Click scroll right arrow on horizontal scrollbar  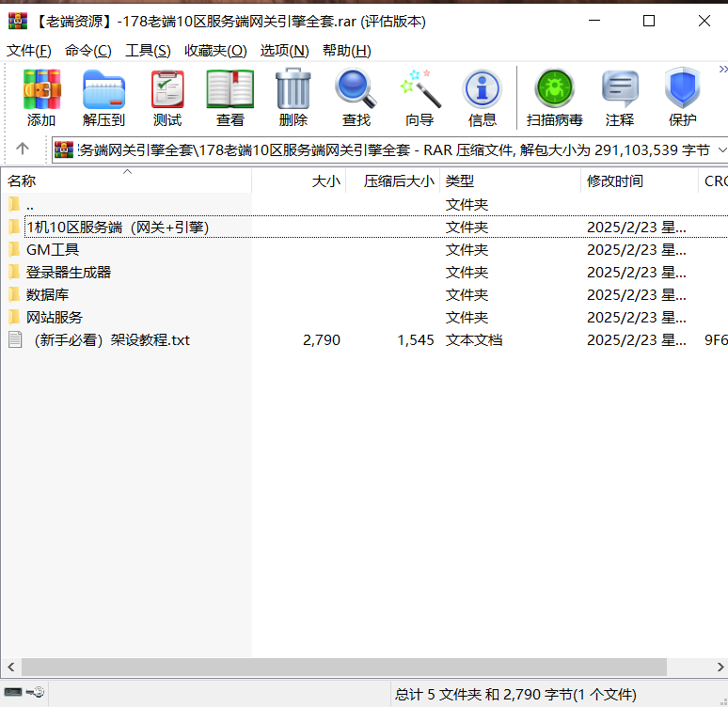tap(720, 668)
